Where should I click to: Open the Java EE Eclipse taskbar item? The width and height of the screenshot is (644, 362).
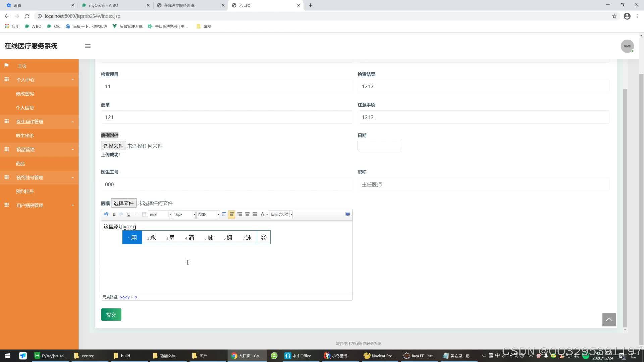coord(419,356)
